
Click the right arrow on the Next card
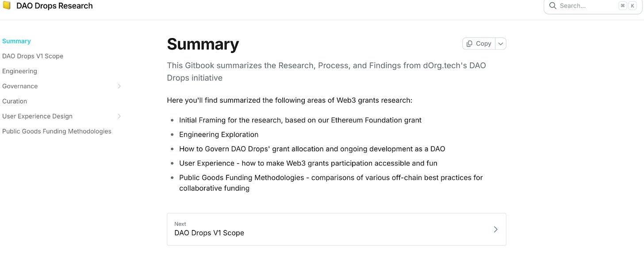(495, 229)
